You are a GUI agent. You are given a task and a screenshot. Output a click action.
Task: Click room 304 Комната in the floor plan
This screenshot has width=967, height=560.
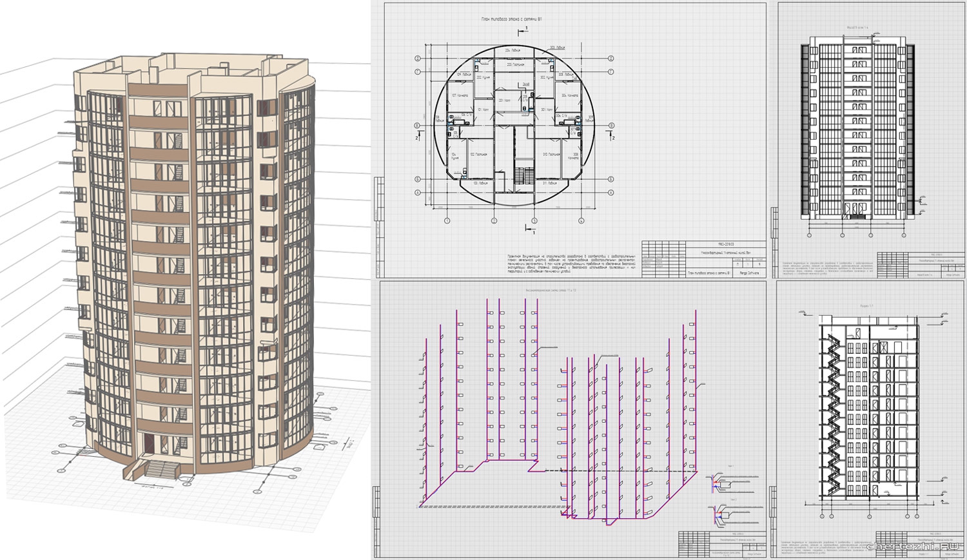pyautogui.click(x=569, y=97)
